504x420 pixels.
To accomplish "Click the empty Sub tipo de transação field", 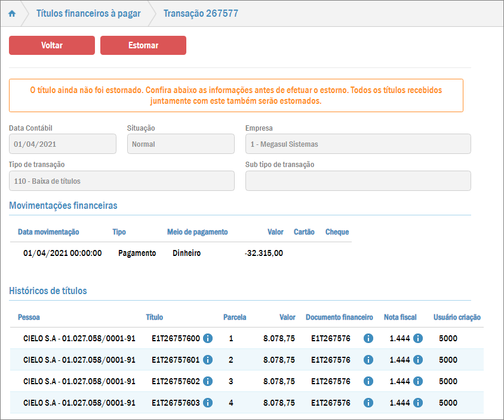I will pos(358,181).
